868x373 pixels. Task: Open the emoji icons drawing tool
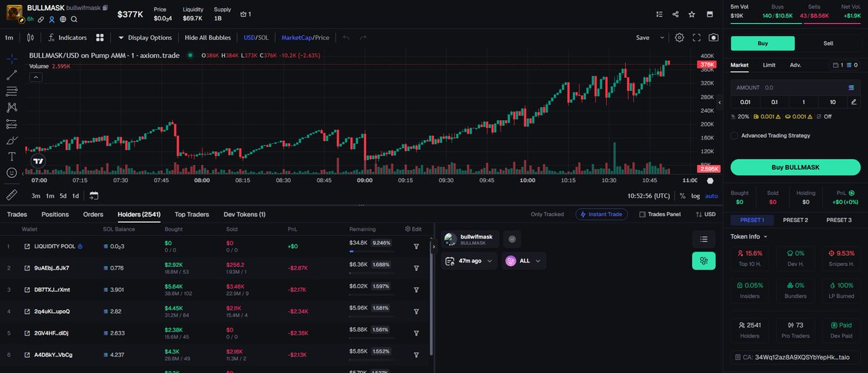click(12, 173)
